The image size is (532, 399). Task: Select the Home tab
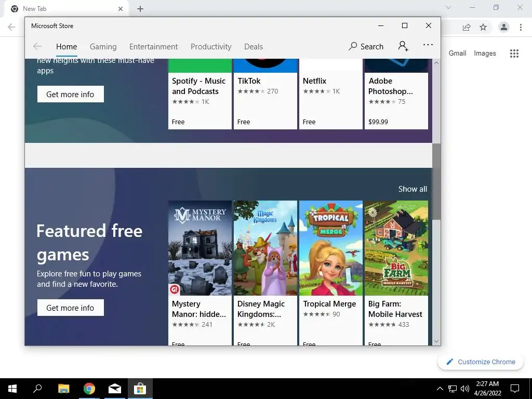[66, 46]
